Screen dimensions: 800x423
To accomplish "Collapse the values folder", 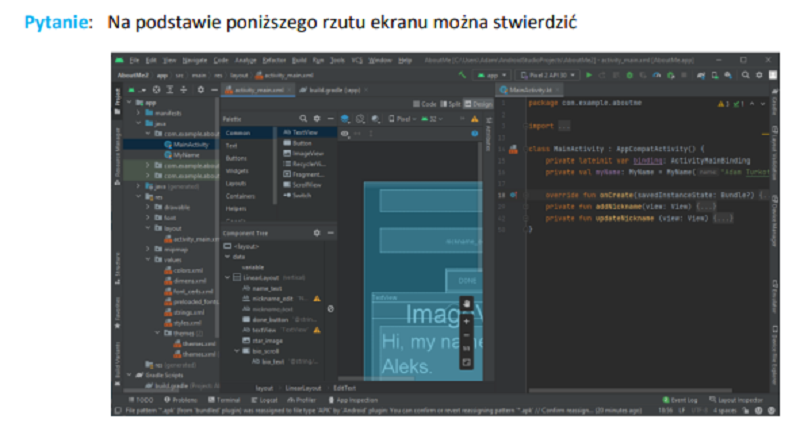I will point(147,259).
